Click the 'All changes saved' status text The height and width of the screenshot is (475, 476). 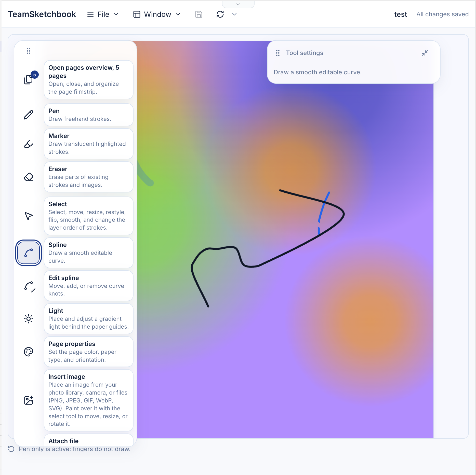point(442,14)
